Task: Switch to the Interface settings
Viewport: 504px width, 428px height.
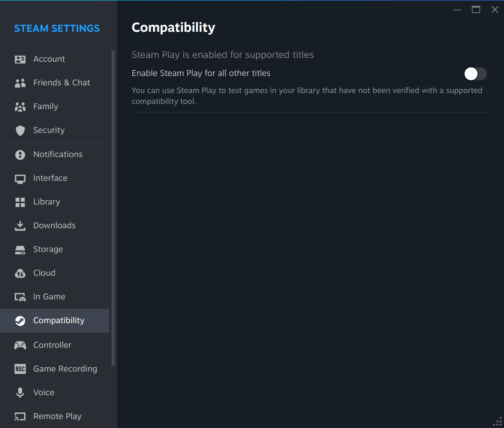Action: tap(50, 178)
